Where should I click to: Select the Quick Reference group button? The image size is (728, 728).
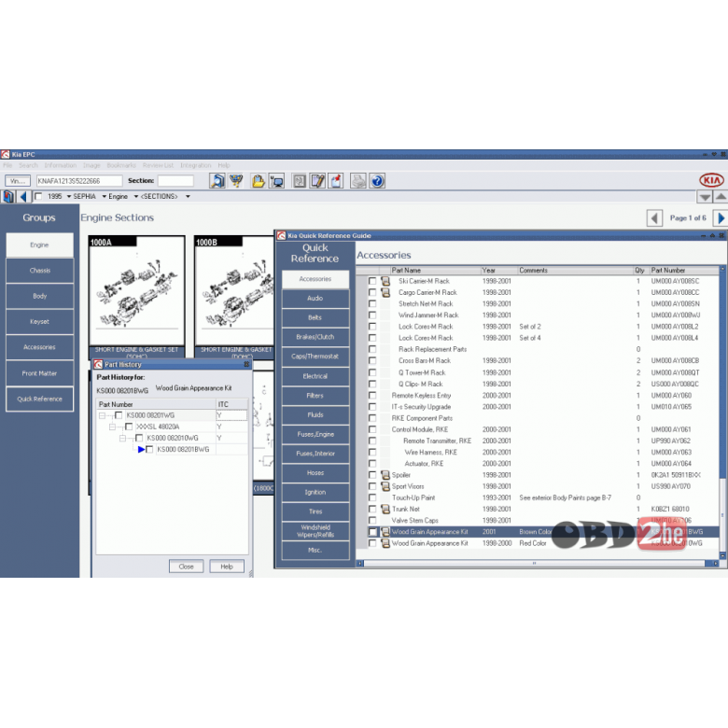click(39, 399)
